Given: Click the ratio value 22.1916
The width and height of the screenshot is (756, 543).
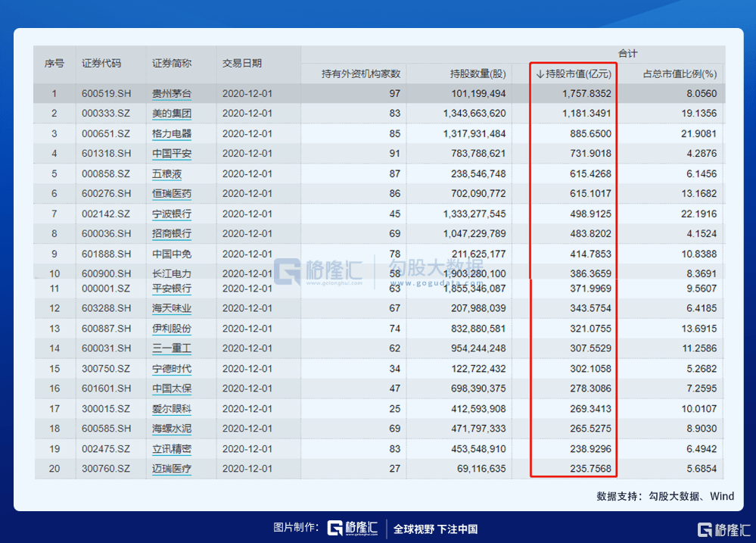Looking at the screenshot, I should (699, 214).
